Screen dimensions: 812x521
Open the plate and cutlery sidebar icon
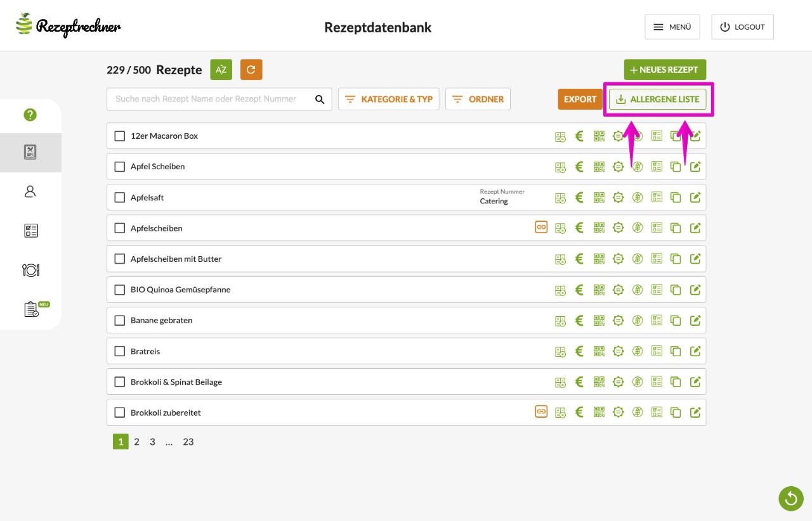(x=30, y=270)
